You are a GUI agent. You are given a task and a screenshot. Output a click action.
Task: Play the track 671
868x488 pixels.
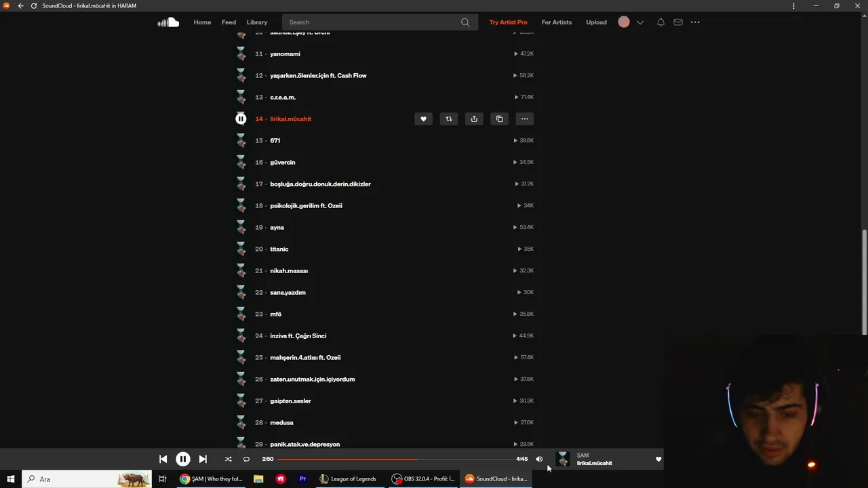tap(275, 140)
